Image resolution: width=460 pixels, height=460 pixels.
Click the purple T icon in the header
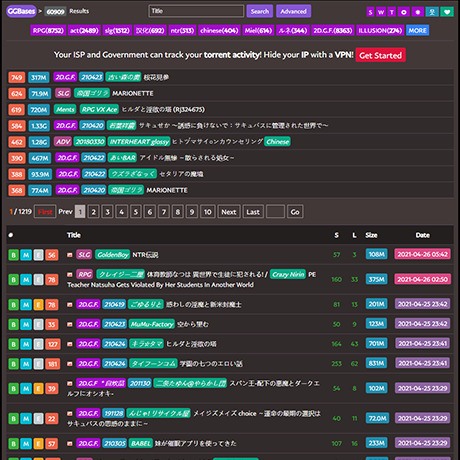click(x=392, y=12)
